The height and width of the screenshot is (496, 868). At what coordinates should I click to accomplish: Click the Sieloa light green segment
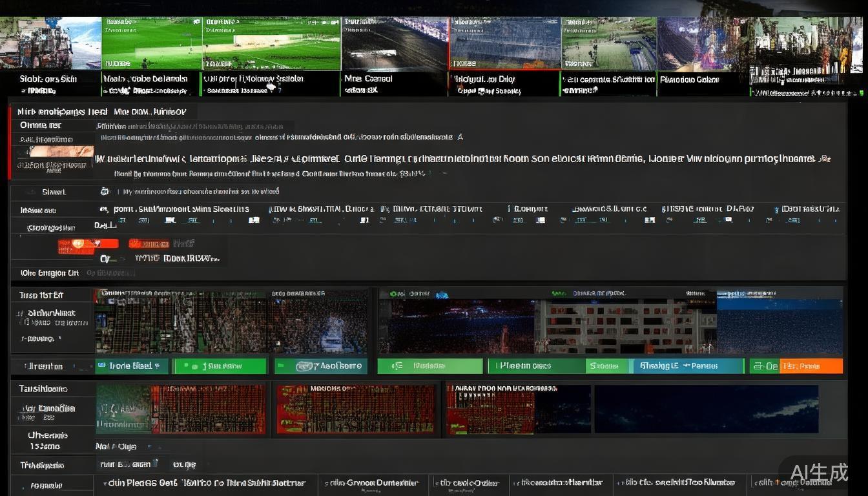point(606,366)
